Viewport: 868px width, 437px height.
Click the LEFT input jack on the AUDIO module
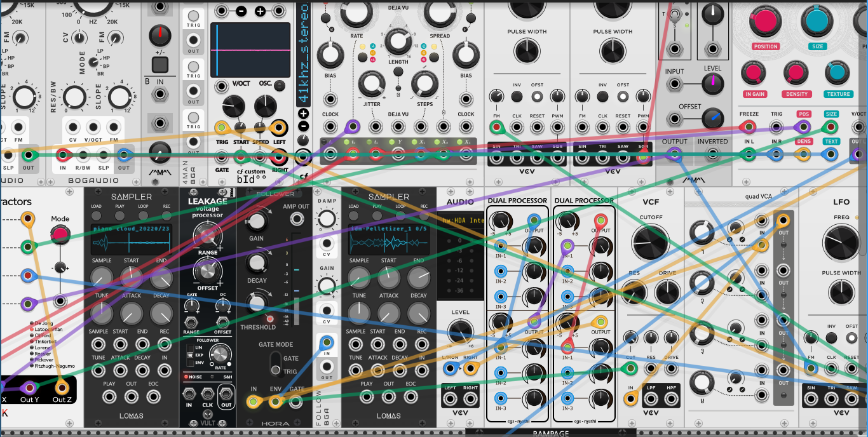[451, 399]
